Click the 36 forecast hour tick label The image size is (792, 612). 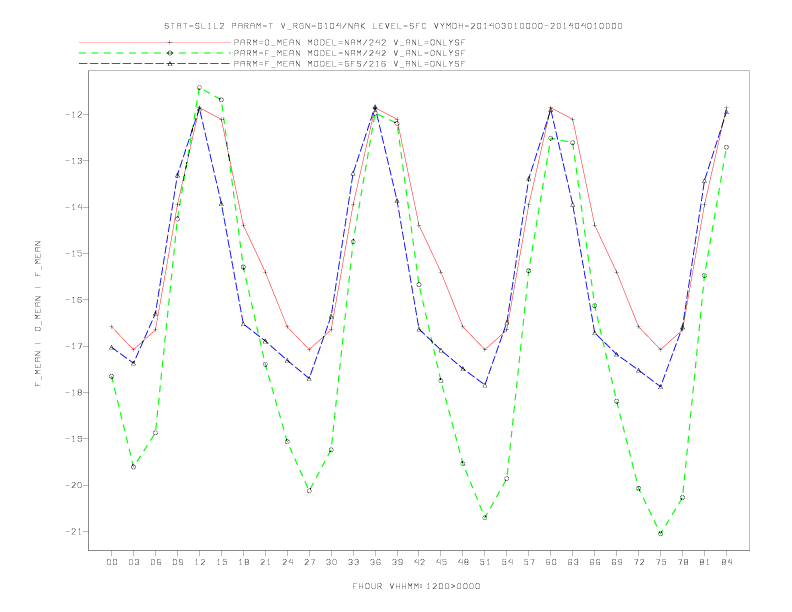(375, 562)
